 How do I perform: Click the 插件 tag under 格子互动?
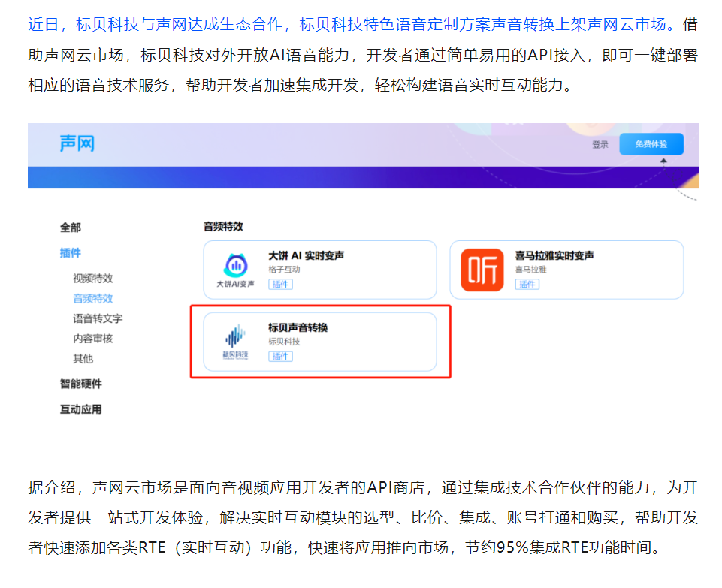280,284
